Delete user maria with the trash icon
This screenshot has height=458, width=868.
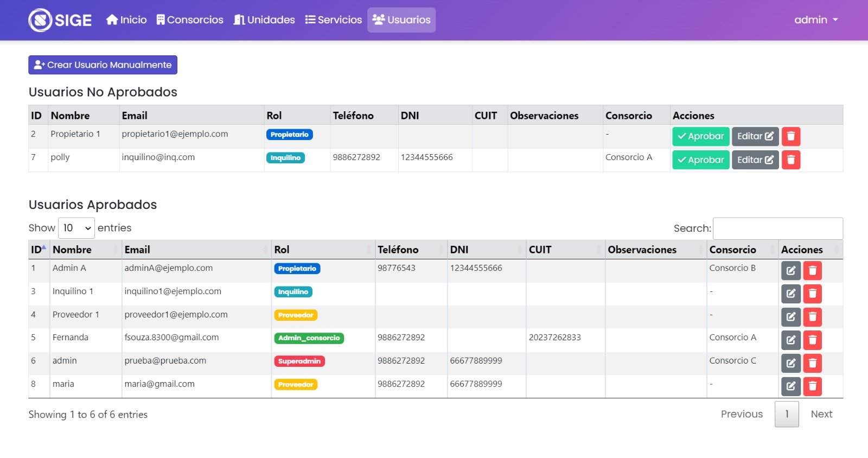pos(812,386)
